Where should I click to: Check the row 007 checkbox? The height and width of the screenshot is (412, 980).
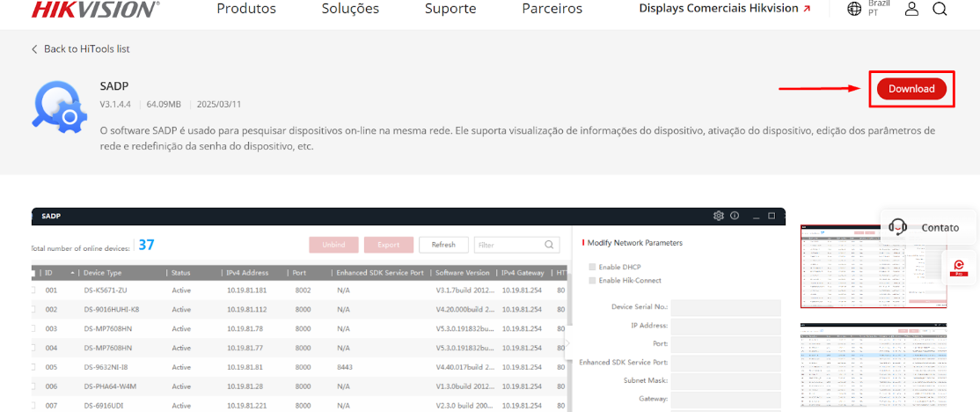tap(33, 405)
